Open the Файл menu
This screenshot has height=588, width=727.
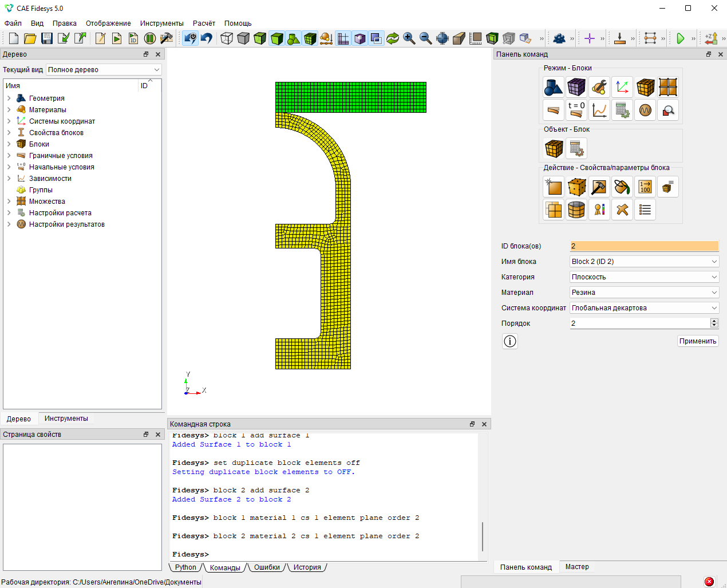[13, 23]
